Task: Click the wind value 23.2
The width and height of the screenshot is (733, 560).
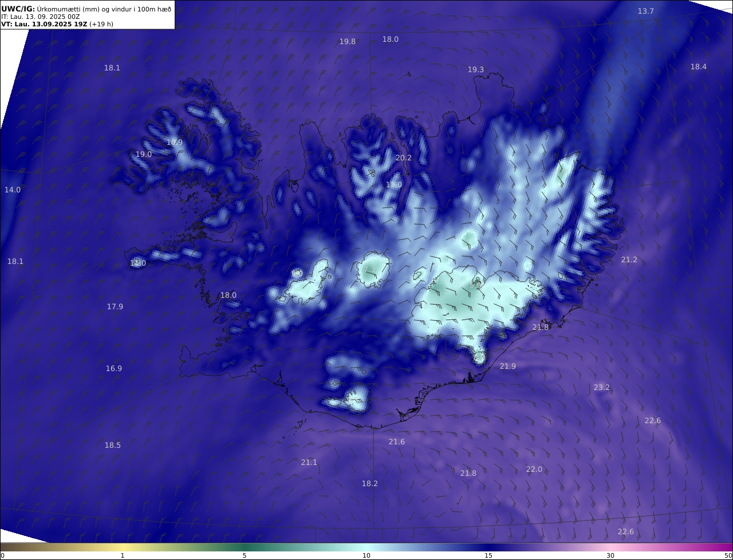Action: pos(601,387)
